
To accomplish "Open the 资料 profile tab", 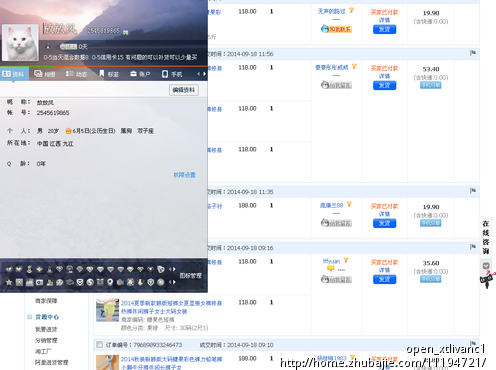I will (13, 74).
